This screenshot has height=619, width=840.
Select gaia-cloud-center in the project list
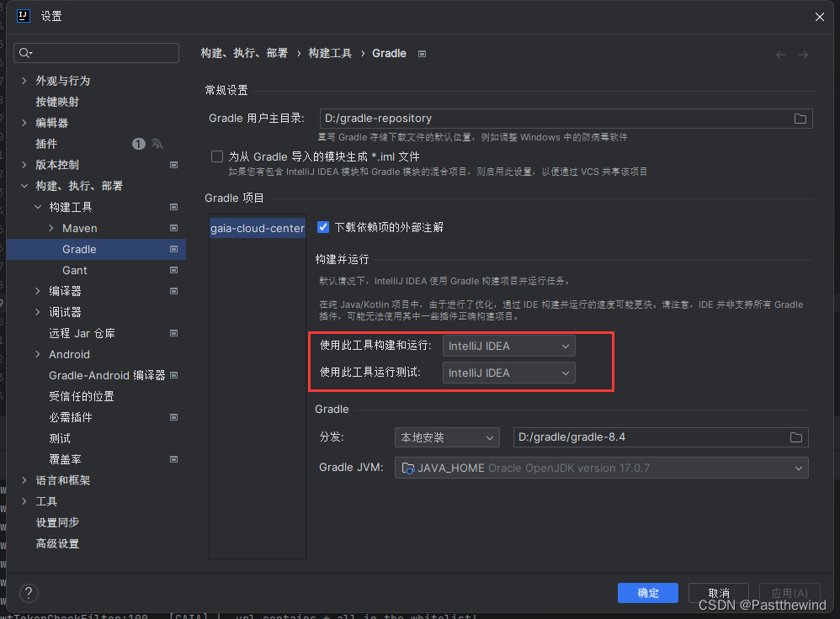[x=258, y=228]
